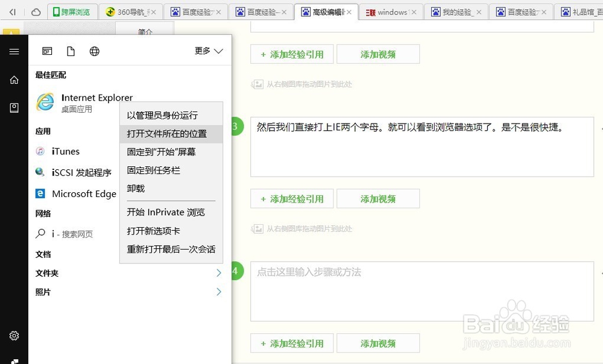Click the empty step 4 text box
The height and width of the screenshot is (364, 603).
pos(422,291)
